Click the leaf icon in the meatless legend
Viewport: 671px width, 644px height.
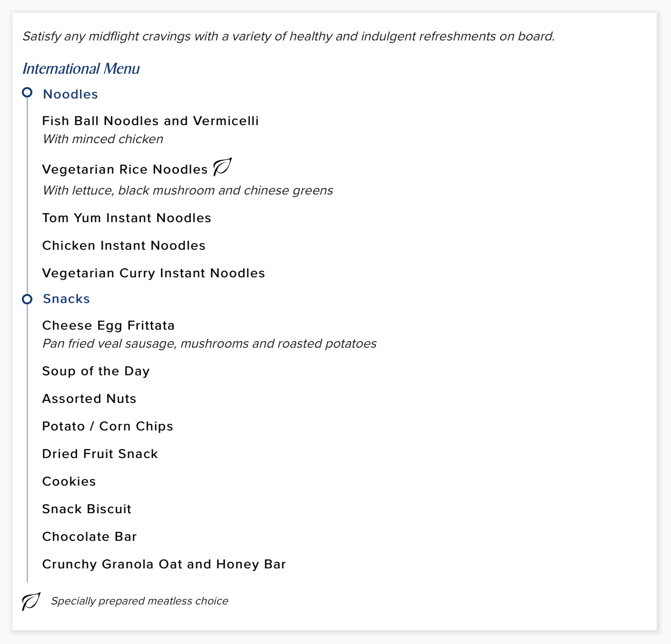31,602
